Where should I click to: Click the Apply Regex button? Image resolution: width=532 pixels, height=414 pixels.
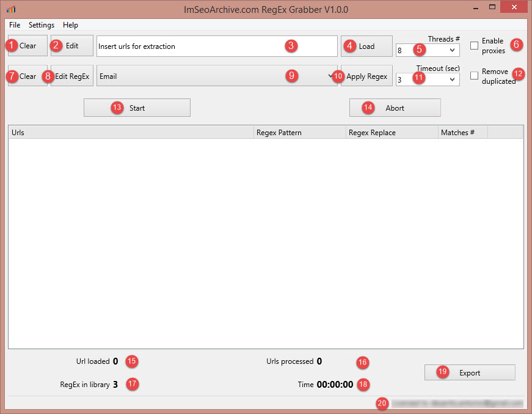coord(366,76)
